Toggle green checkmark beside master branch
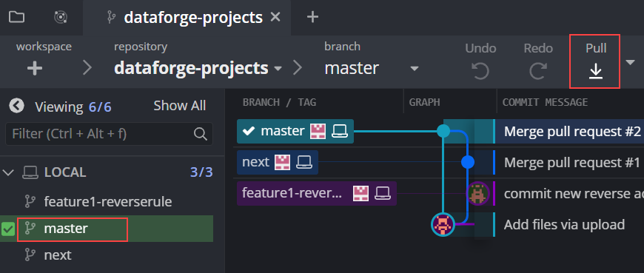This screenshot has width=644, height=273. tap(8, 229)
